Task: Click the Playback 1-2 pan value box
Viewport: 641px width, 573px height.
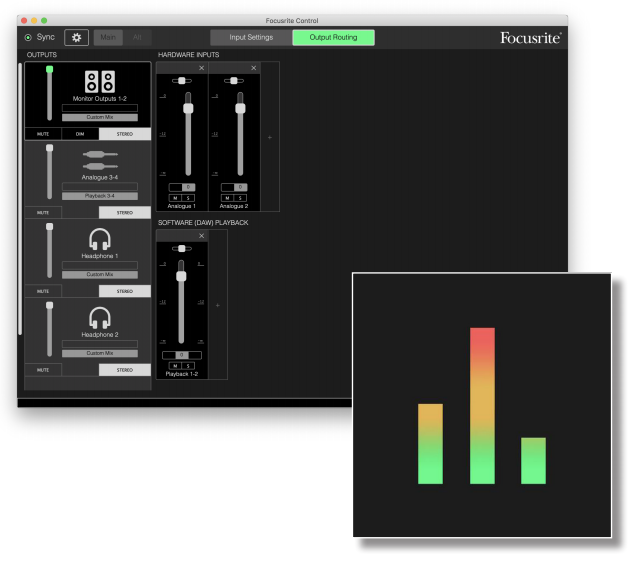Action: click(x=182, y=355)
